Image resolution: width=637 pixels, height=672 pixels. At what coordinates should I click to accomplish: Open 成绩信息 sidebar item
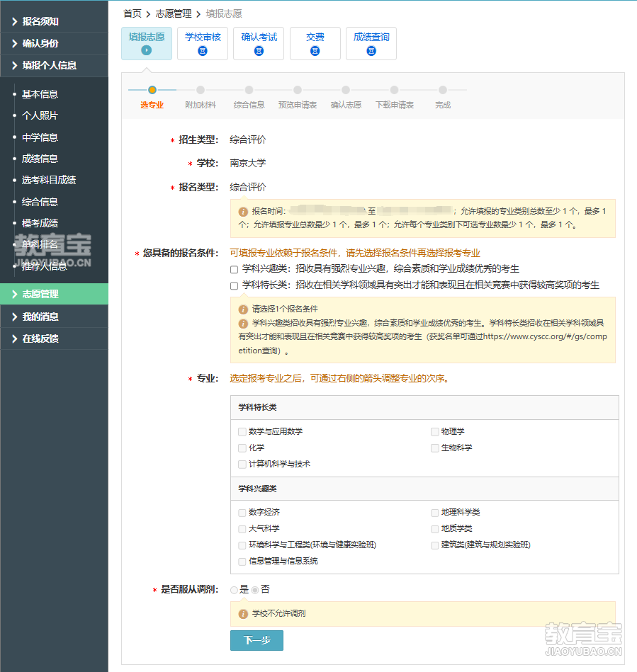(x=40, y=159)
